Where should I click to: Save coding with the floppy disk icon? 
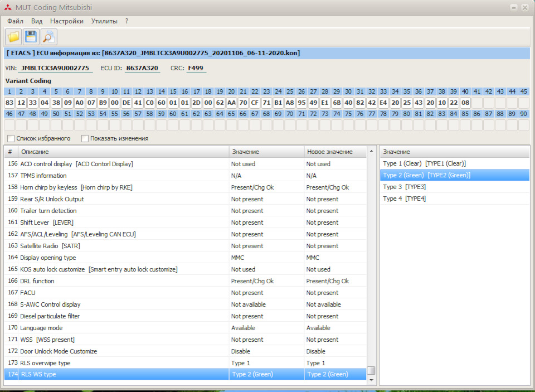click(x=31, y=37)
